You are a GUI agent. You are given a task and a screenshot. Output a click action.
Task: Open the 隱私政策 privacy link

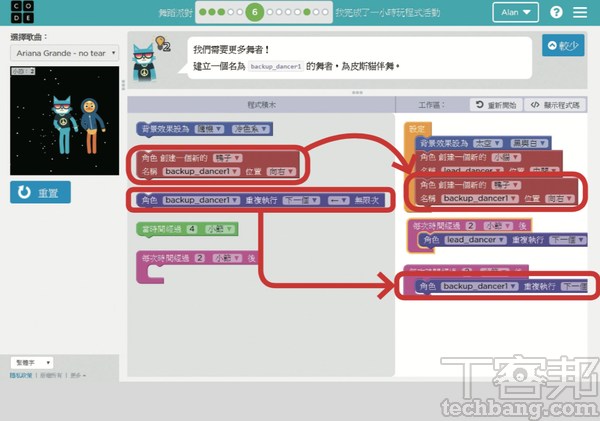click(21, 375)
